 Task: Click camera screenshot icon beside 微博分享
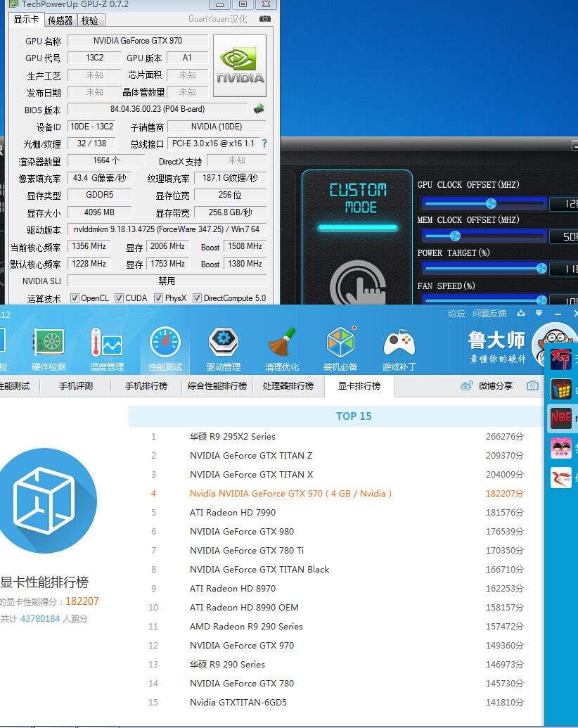pos(532,386)
